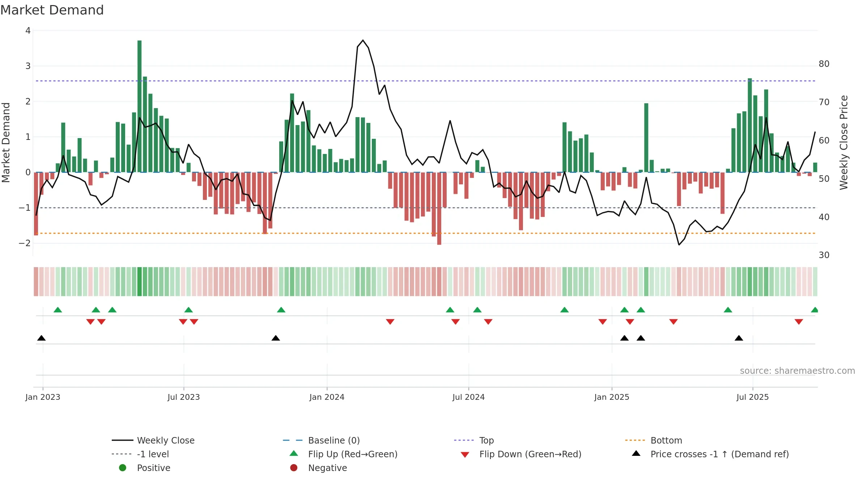
Task: Click the -1 level legend entry
Action: 140,454
